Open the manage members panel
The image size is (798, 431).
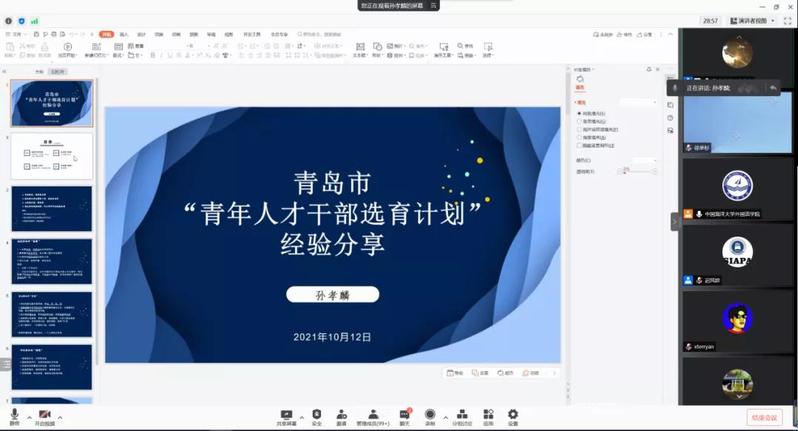point(373,414)
